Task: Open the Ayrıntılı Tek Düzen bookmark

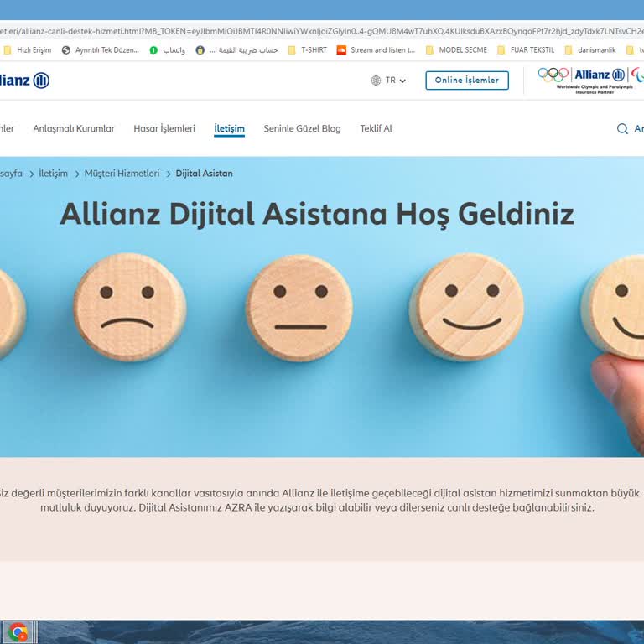Action: click(x=101, y=50)
